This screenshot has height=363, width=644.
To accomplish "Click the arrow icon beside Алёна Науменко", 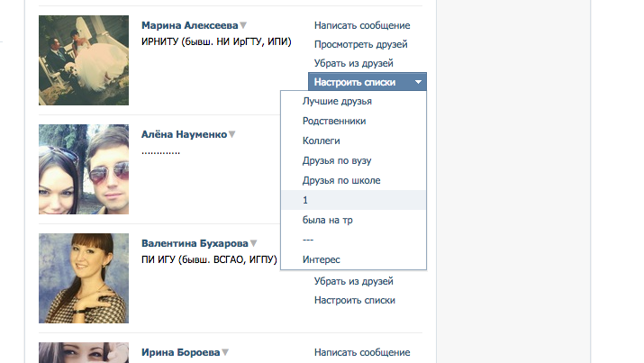I will pos(232,134).
